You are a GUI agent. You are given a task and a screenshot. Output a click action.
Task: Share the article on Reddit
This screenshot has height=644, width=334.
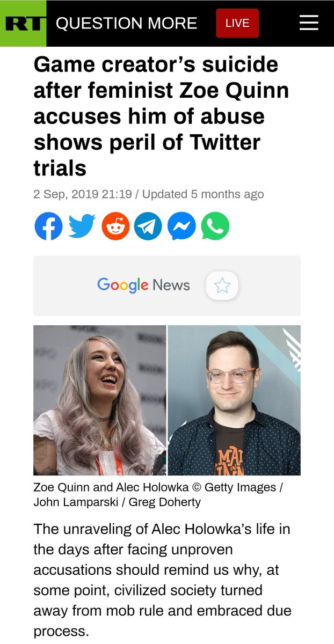115,226
